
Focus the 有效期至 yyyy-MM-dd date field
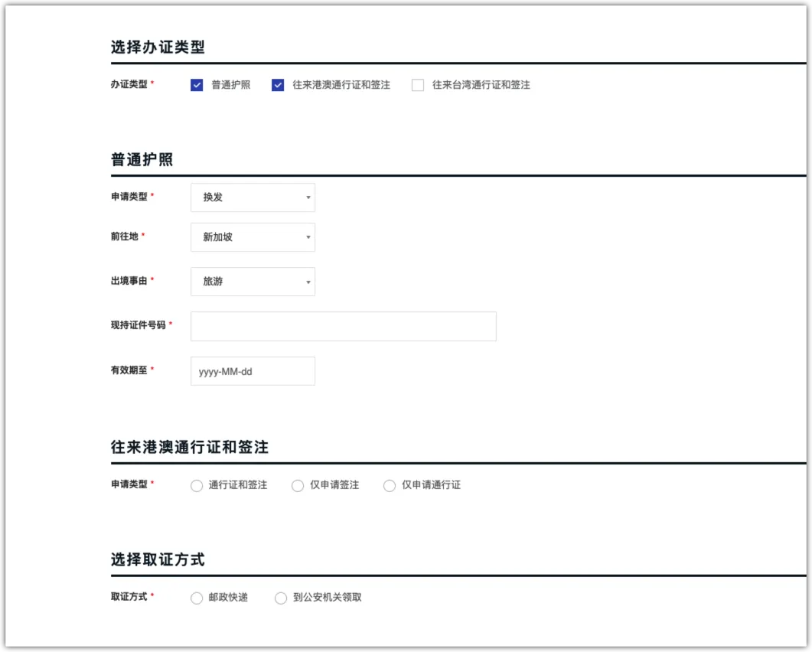click(x=253, y=371)
